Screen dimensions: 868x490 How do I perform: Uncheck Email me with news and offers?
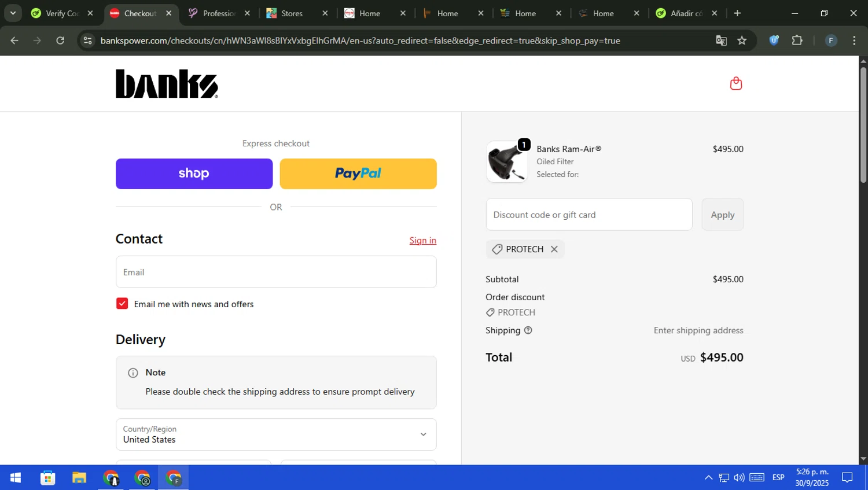pyautogui.click(x=122, y=304)
